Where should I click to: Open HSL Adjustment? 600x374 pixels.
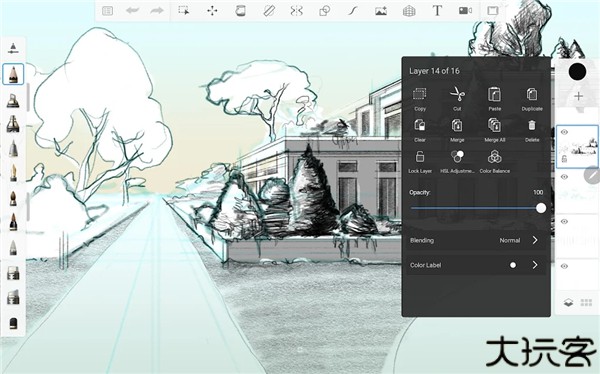[457, 161]
